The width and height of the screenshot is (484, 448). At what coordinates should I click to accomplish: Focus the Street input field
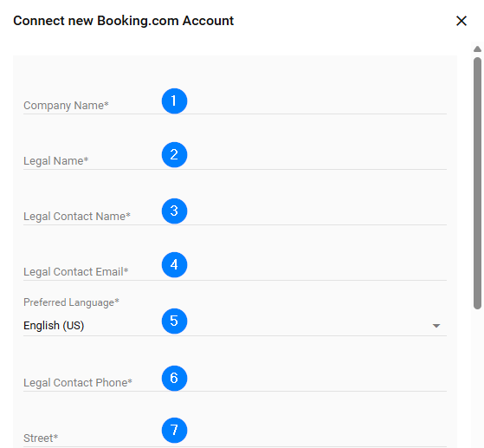click(235, 438)
